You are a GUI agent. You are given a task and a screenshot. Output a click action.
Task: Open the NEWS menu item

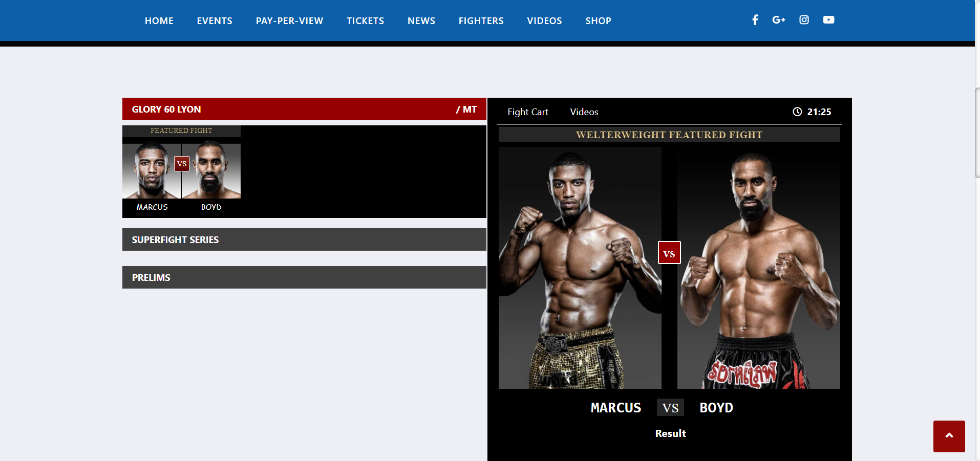(421, 21)
